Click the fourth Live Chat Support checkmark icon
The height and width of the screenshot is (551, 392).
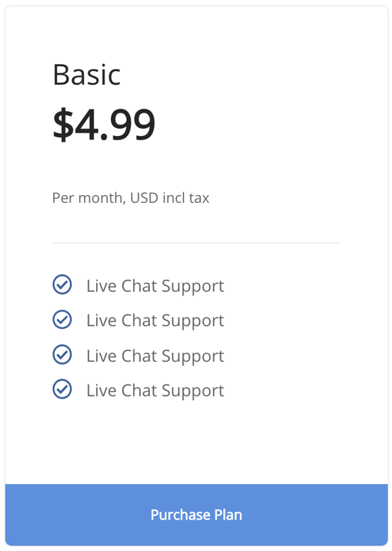(62, 389)
